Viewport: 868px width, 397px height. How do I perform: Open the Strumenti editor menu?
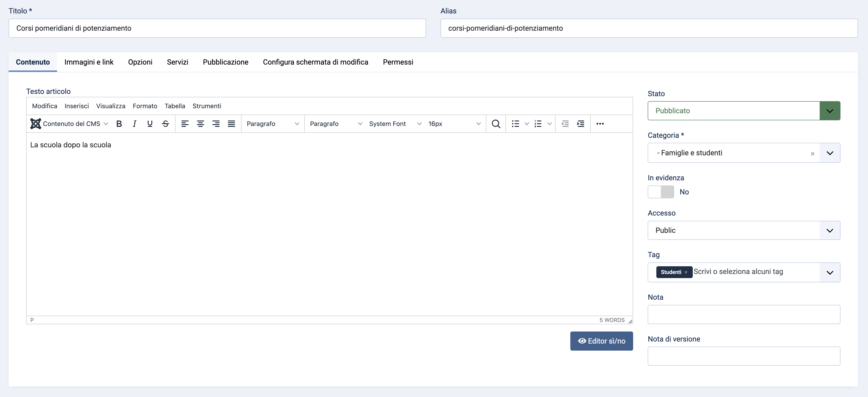point(207,106)
